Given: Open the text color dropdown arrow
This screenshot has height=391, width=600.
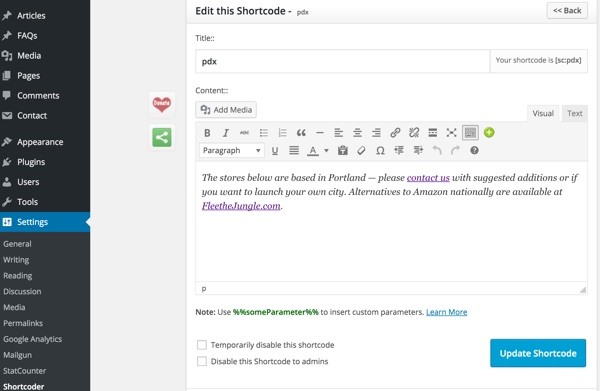Looking at the screenshot, I should (326, 150).
